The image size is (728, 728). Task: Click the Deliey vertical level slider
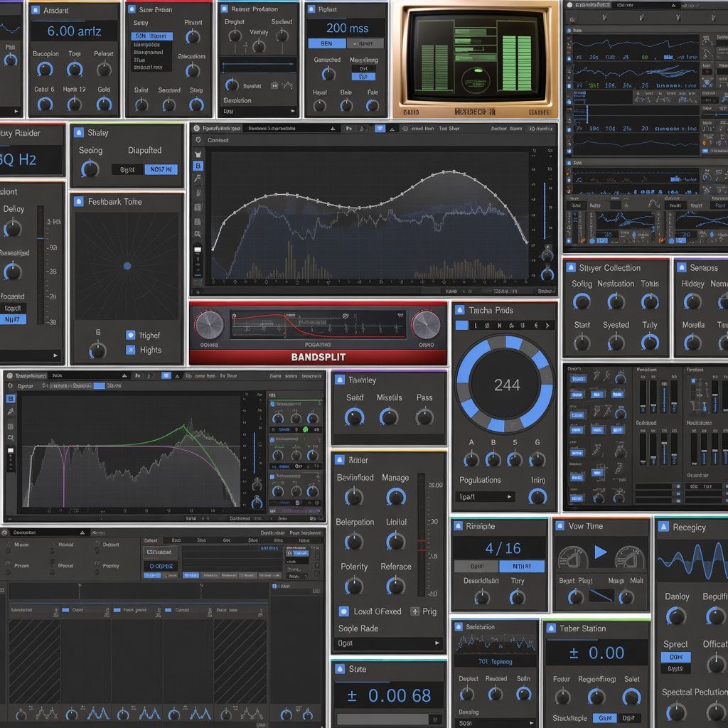41,264
